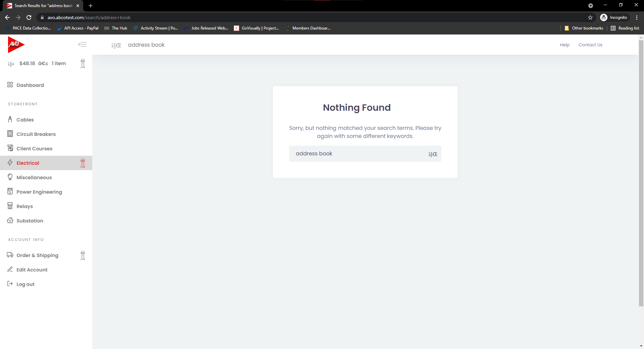Click the search icon in the header
Viewport: 644px width, 349px height.
[x=116, y=45]
